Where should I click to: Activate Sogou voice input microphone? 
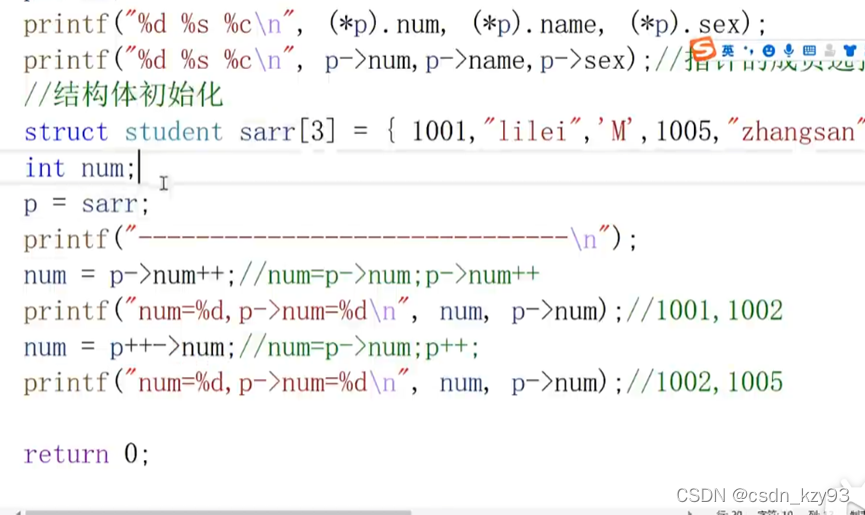[789, 51]
